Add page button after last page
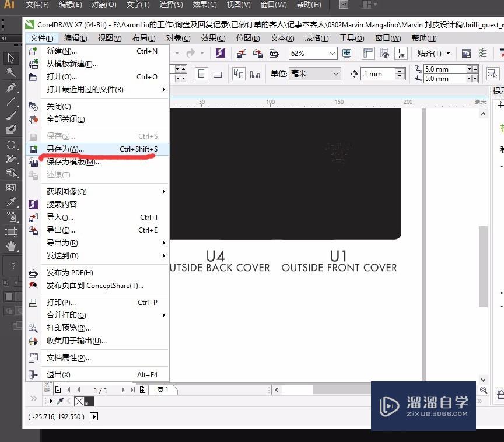This screenshot has height=442, width=504. [143, 390]
